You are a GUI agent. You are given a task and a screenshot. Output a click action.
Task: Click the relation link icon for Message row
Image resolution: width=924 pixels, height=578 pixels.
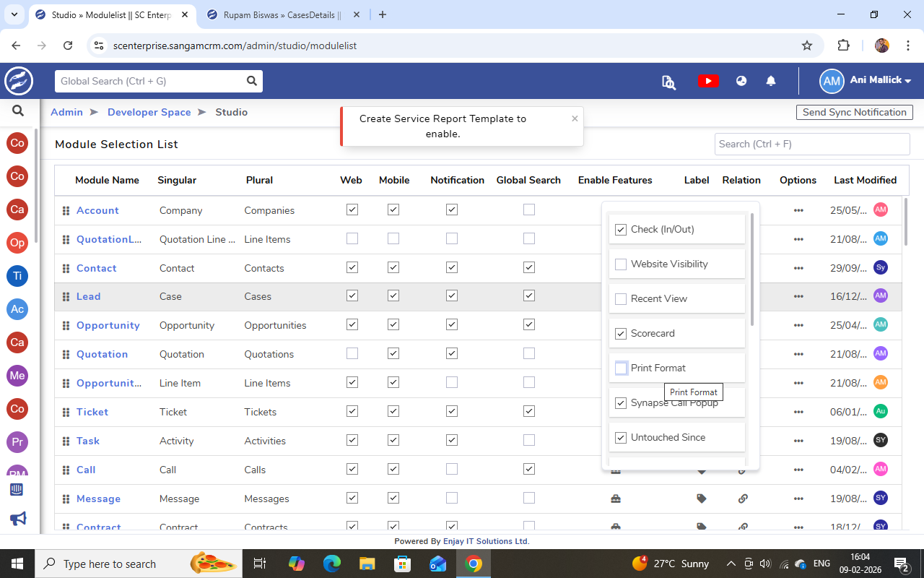[742, 499]
